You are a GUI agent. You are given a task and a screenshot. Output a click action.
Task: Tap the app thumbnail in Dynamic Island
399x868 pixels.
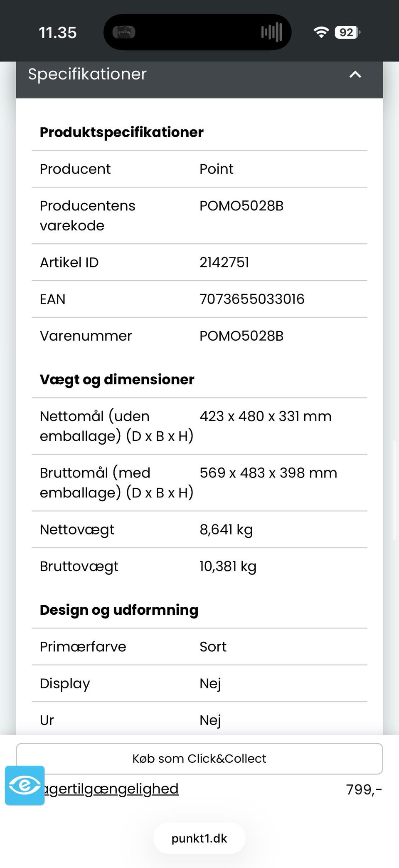(124, 32)
